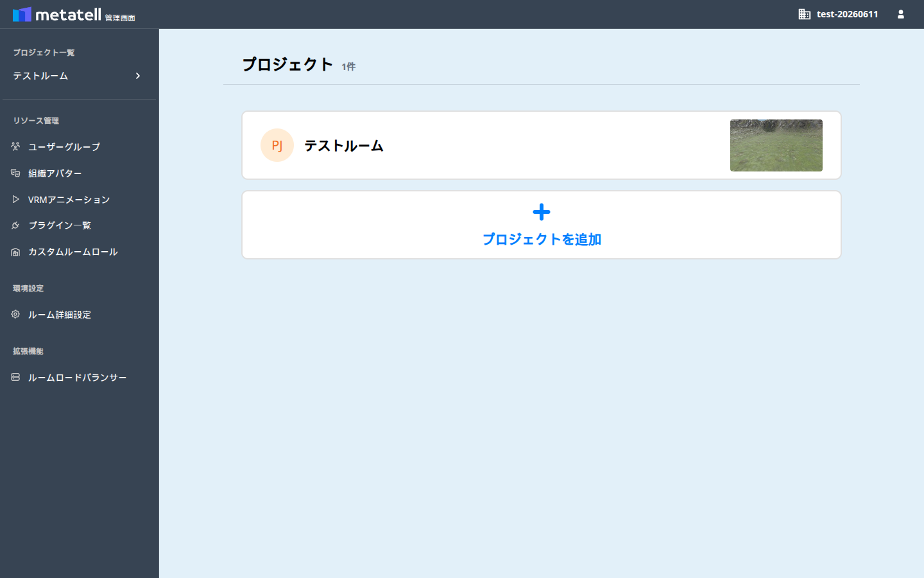Click the room detail settings gear icon
The height and width of the screenshot is (578, 924).
15,315
